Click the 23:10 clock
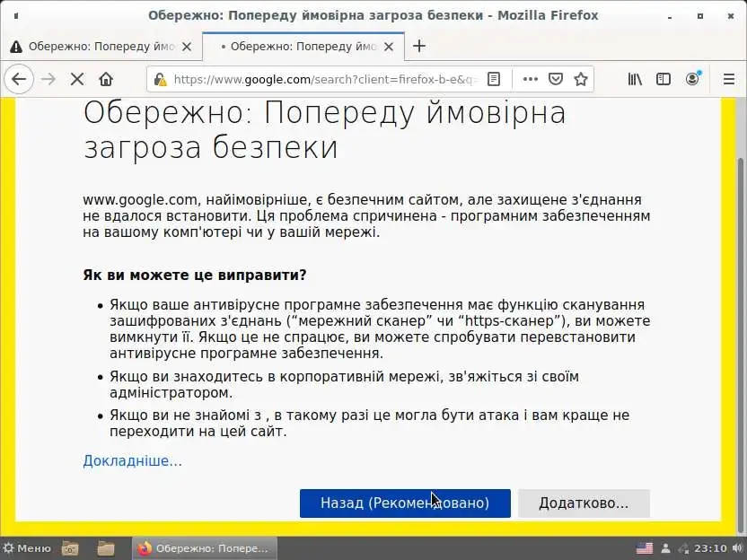Image resolution: width=747 pixels, height=560 pixels. tap(710, 548)
